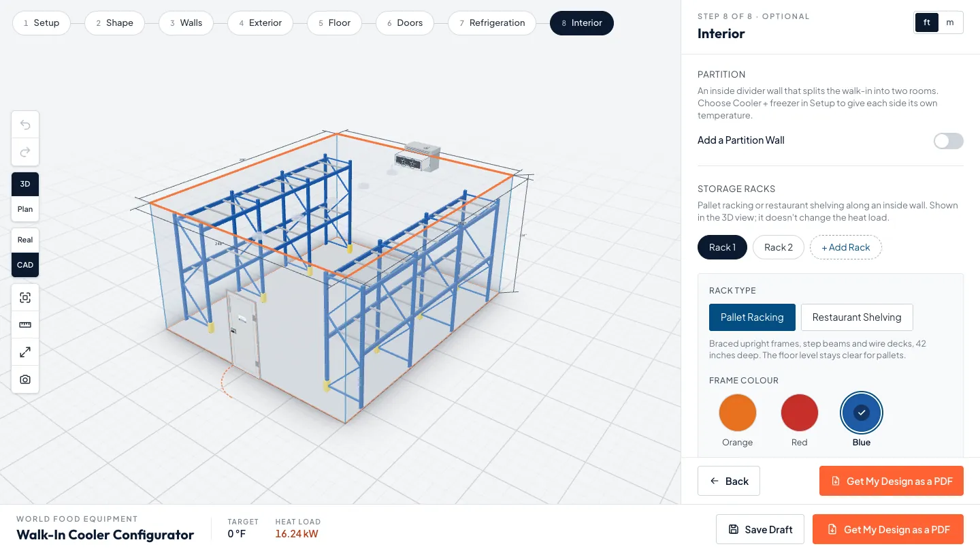980x553 pixels.
Task: Click footer Get My Design as a PDF
Action: point(888,529)
